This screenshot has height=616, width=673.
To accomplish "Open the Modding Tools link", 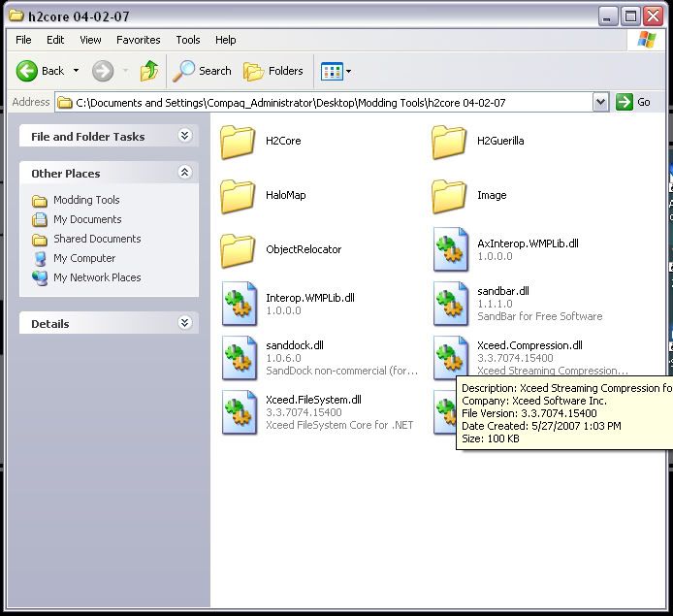I will click(86, 200).
